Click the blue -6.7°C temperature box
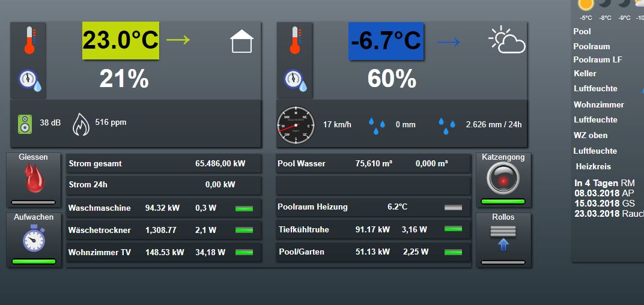The image size is (644, 305). [x=386, y=41]
